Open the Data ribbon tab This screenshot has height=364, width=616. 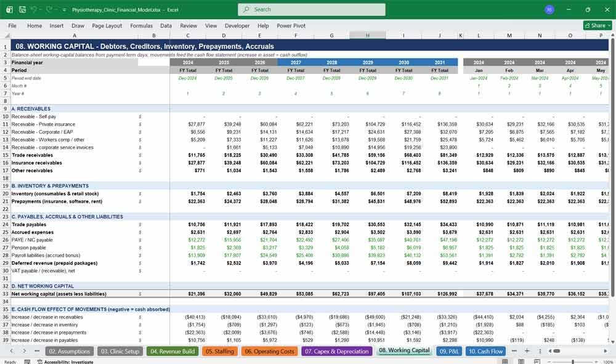[x=166, y=25]
